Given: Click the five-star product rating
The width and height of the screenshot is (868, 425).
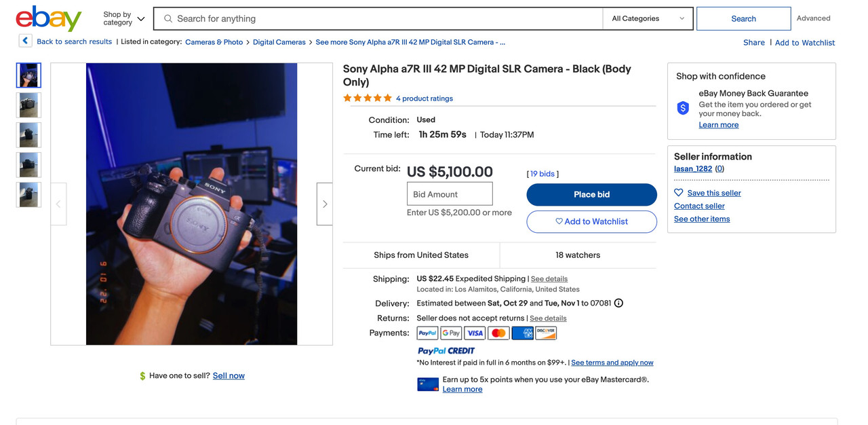Looking at the screenshot, I should tap(368, 98).
